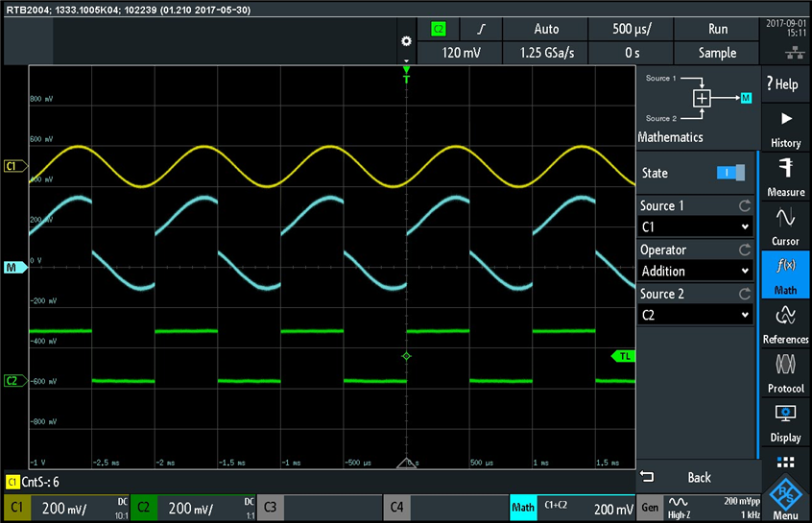The width and height of the screenshot is (812, 523).
Task: Expand the Source 1 dropdown showing C1
Action: (695, 226)
